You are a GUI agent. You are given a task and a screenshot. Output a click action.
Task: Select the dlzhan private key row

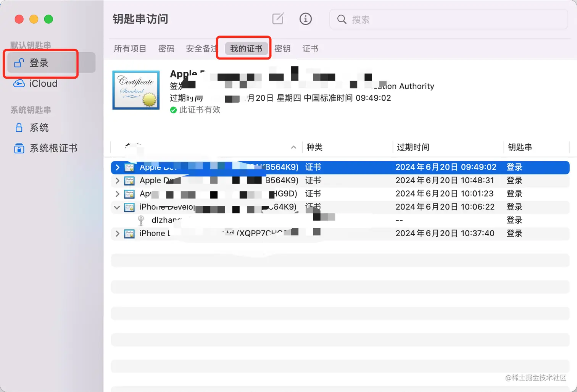click(340, 220)
